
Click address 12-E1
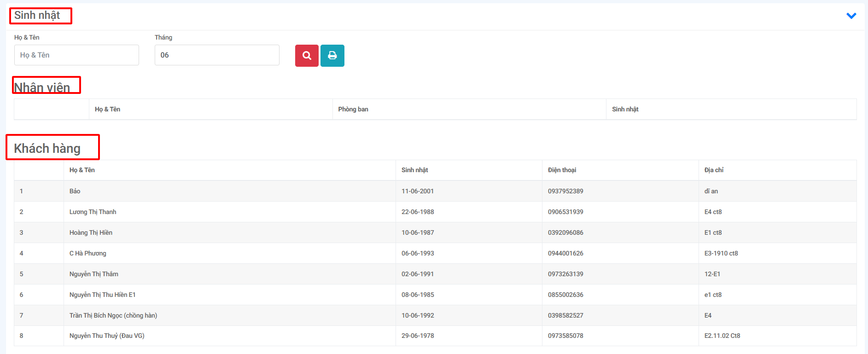[712, 274]
